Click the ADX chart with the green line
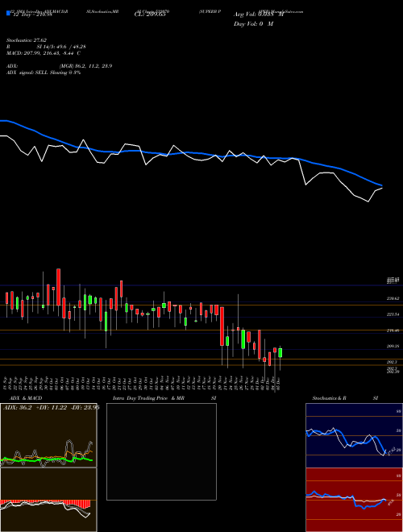This screenshot has height=532, width=403. tap(48, 435)
